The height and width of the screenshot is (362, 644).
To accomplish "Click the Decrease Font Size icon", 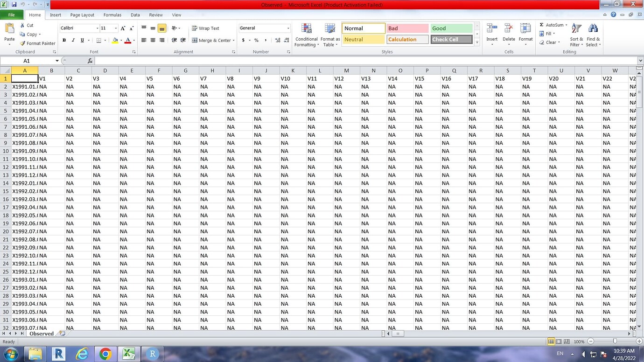I will pos(132,28).
